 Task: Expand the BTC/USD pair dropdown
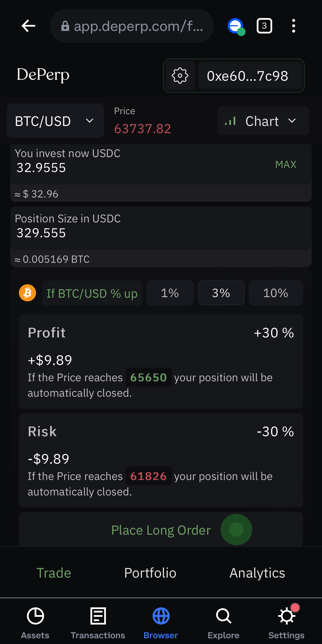(x=55, y=121)
